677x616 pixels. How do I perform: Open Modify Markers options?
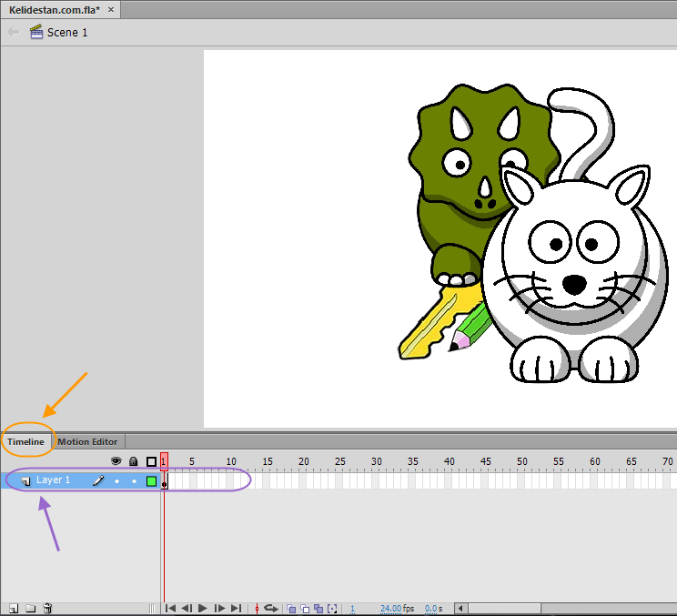[332, 609]
